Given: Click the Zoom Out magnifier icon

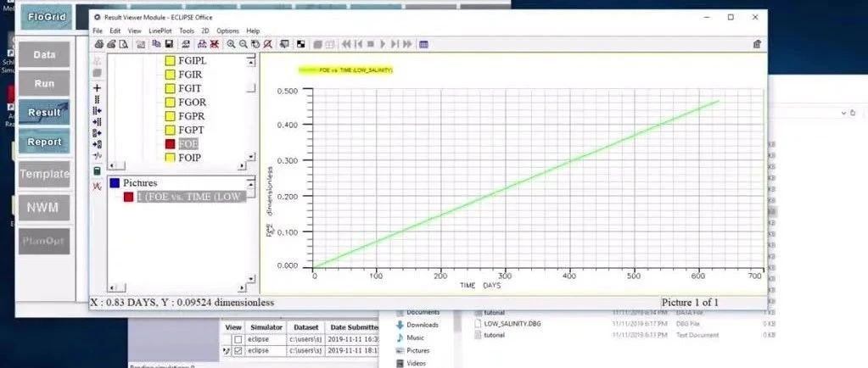Looking at the screenshot, I should 243,44.
